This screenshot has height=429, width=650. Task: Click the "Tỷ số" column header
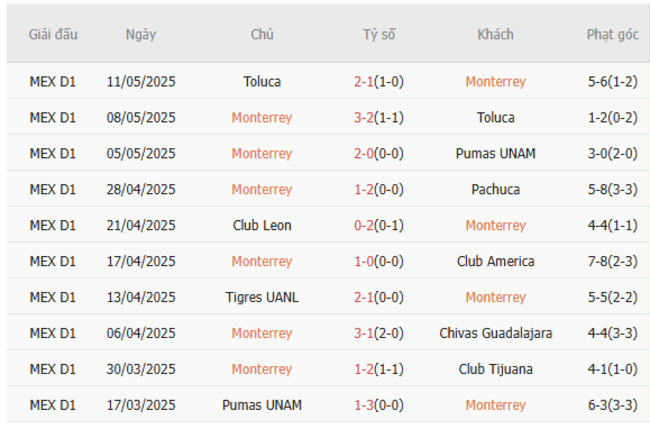tap(379, 34)
